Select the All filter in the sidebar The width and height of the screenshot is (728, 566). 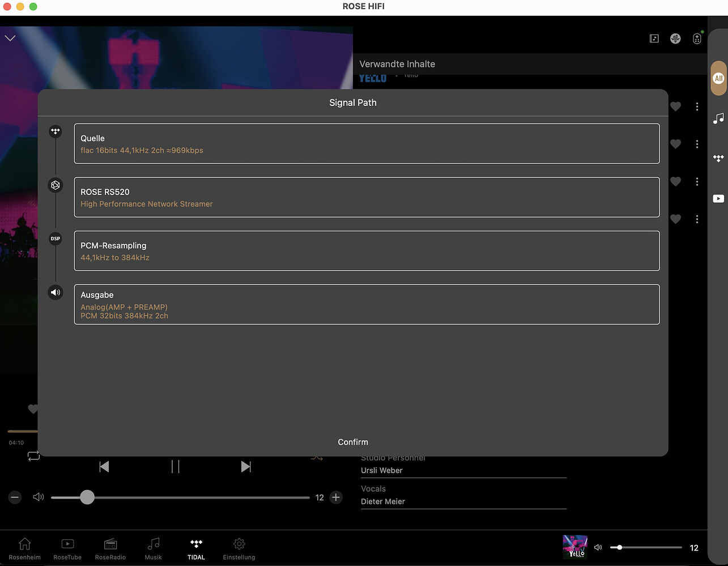[x=718, y=78]
